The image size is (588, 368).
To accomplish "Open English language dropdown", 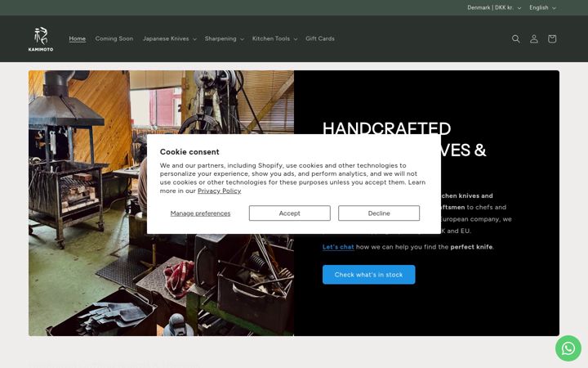I will [542, 7].
